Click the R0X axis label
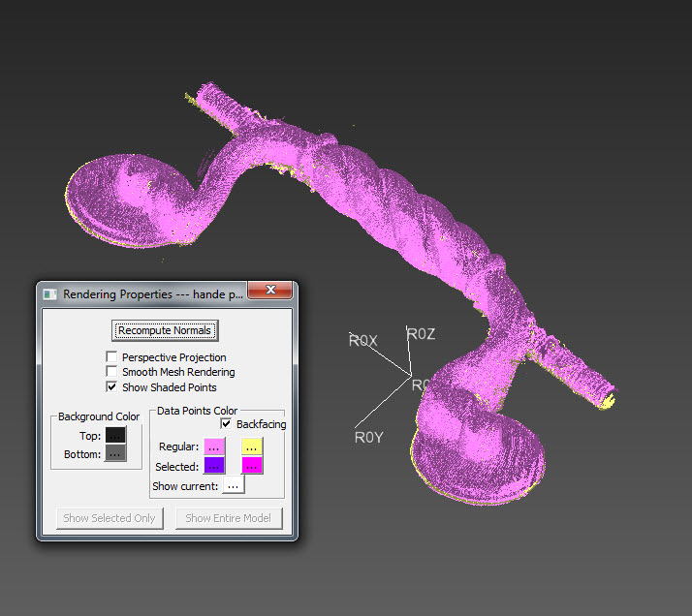The width and height of the screenshot is (692, 616). (x=363, y=340)
